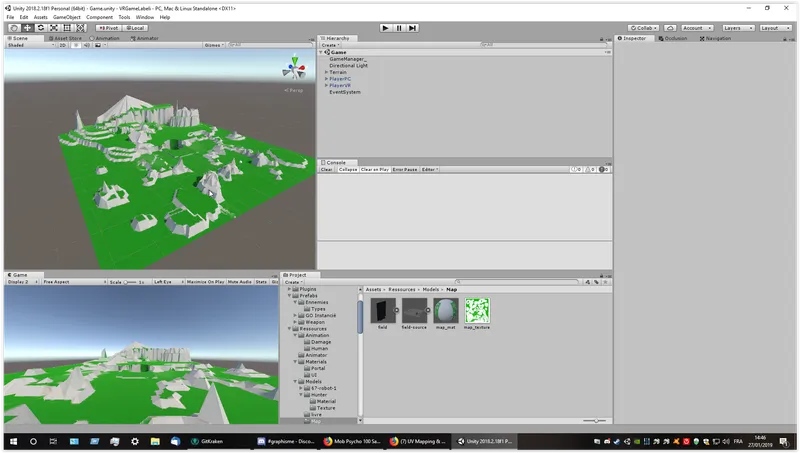800x453 pixels.
Task: Select the Rect Transform tool
Action: 67,28
